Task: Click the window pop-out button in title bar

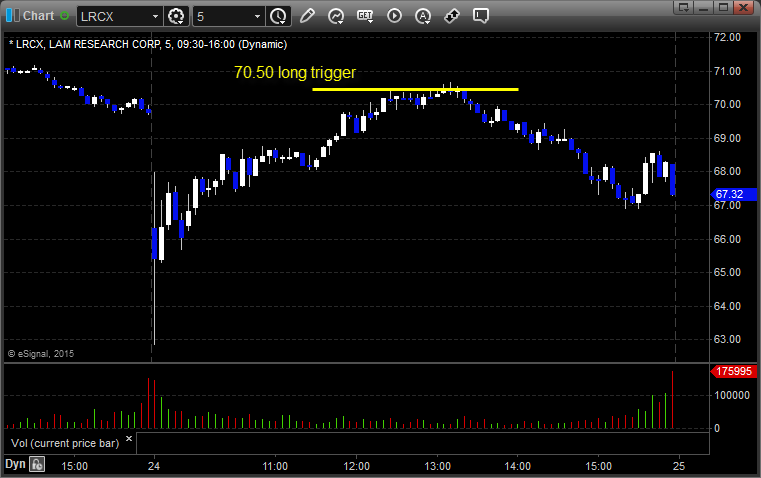Action: pos(684,7)
